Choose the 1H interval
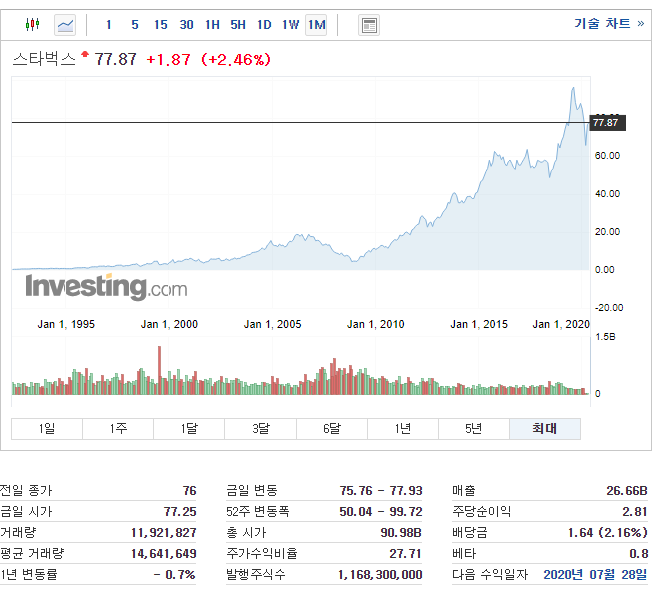The height and width of the screenshot is (595, 655). tap(212, 25)
